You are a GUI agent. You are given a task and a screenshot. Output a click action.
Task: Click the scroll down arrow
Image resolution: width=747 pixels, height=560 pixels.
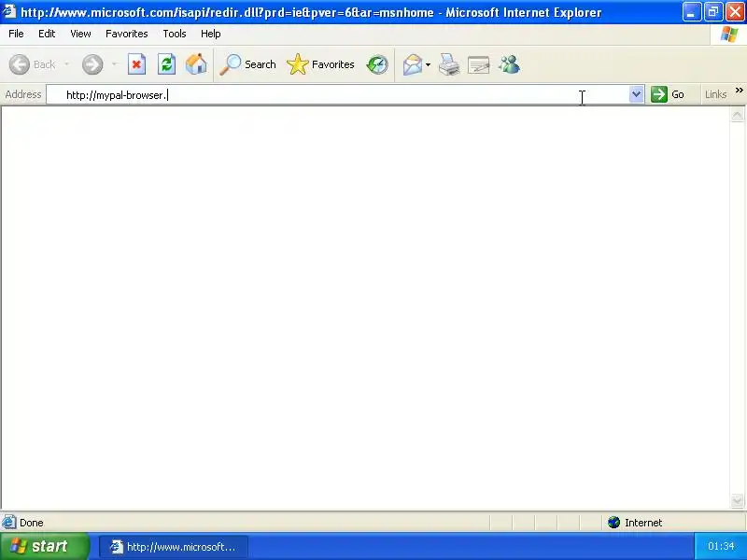[x=737, y=500]
